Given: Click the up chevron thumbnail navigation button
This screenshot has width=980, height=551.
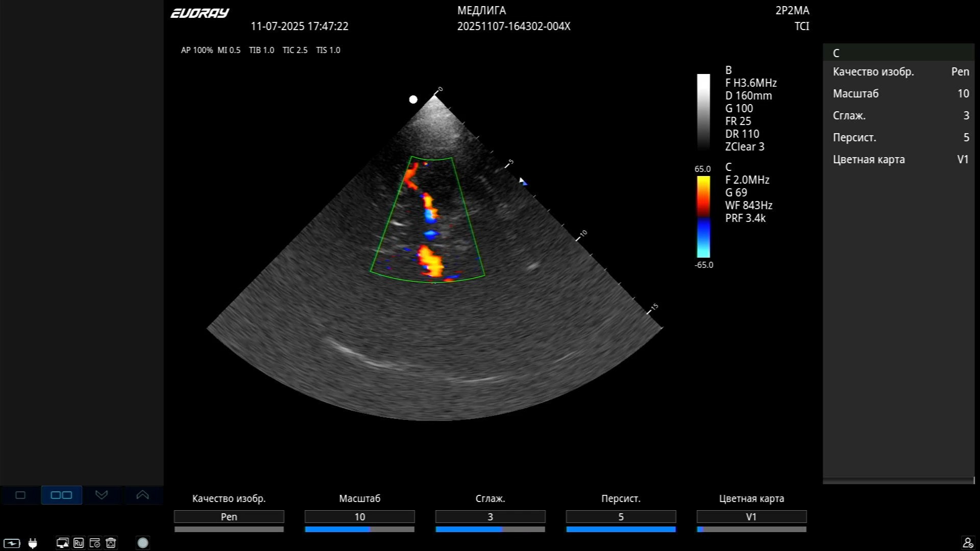Looking at the screenshot, I should pos(142,495).
